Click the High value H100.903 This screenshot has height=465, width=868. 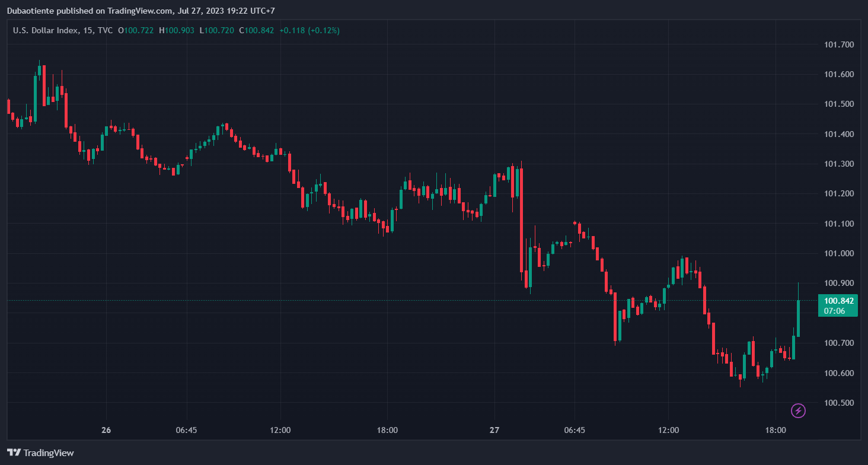click(x=177, y=30)
